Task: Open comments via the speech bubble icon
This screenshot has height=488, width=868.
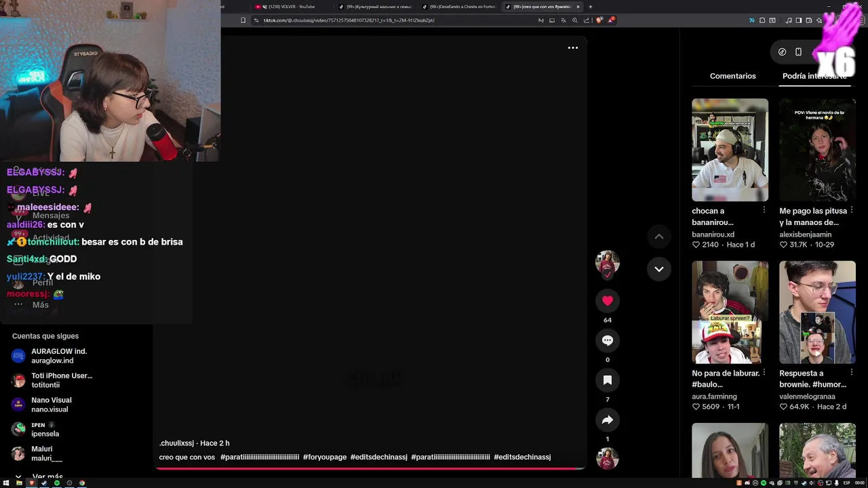Action: pyautogui.click(x=607, y=340)
